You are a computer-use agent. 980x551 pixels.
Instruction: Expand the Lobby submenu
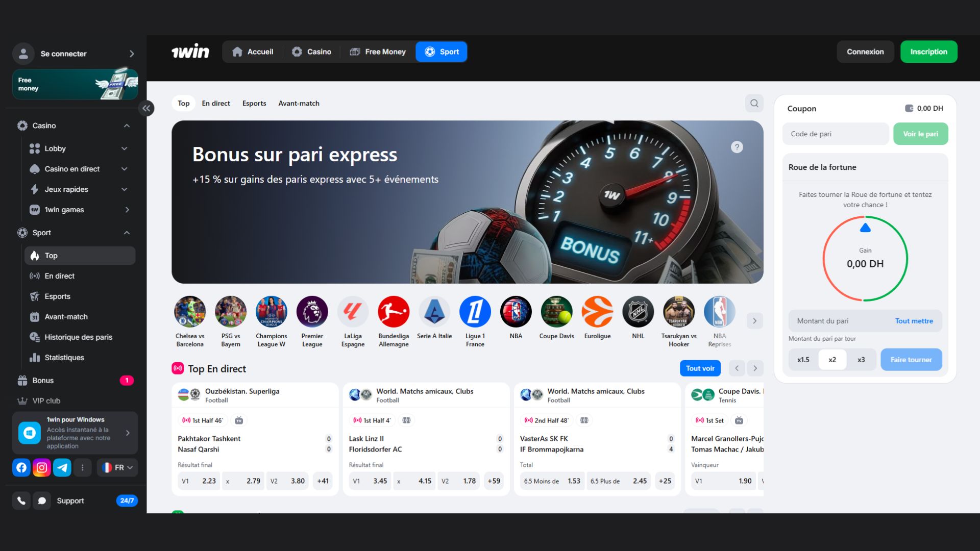pos(124,148)
